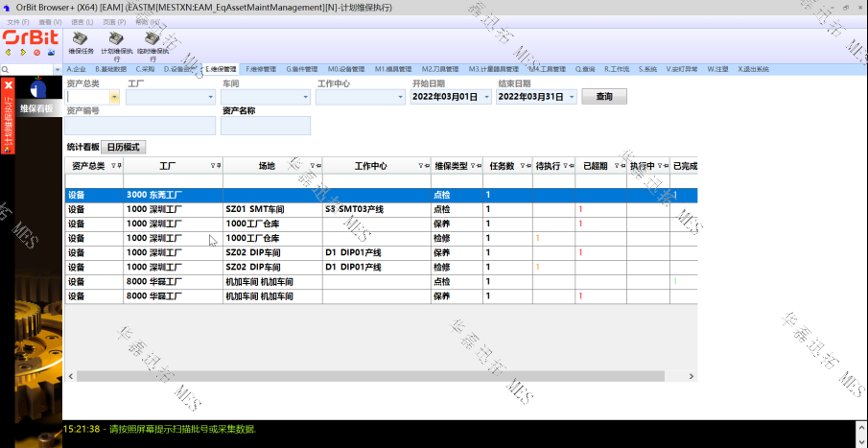This screenshot has height=448, width=868.
Task: Expand the search box dropdown arrow
Action: pos(58,70)
